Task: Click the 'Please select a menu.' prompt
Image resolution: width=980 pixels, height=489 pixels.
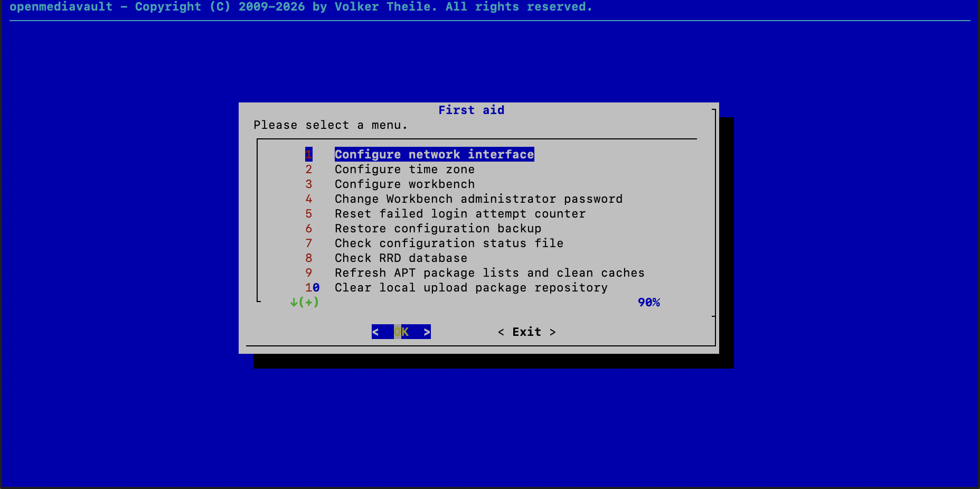Action: point(331,125)
